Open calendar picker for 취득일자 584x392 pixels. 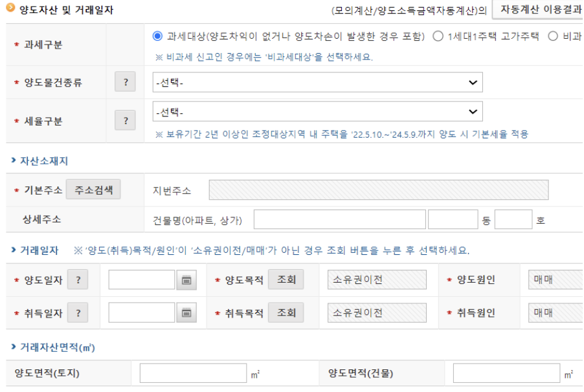186,313
